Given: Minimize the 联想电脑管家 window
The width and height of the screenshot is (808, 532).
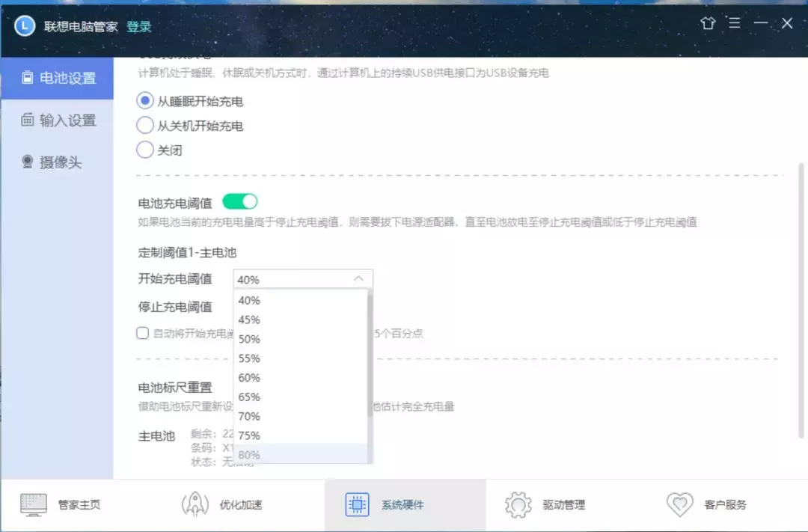Looking at the screenshot, I should pos(761,22).
